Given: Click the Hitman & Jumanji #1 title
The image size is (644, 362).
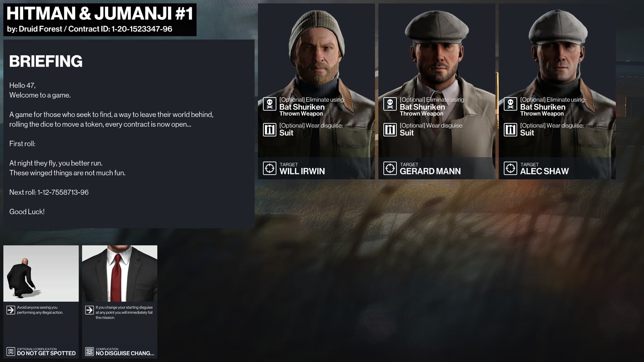Looking at the screenshot, I should tap(100, 13).
